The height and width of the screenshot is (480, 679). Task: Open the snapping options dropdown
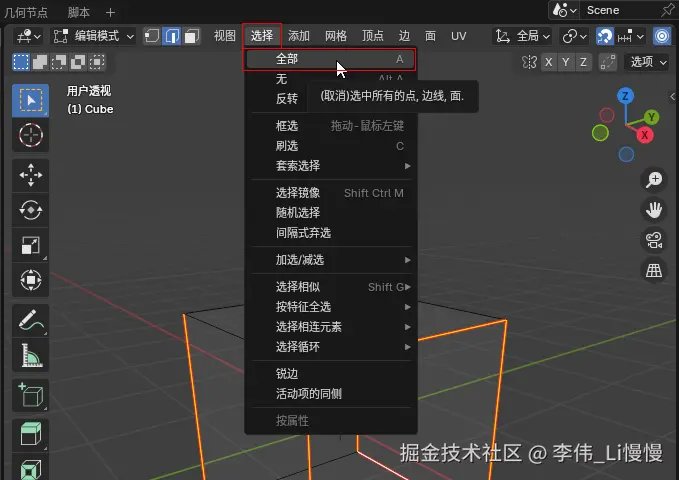pos(630,36)
